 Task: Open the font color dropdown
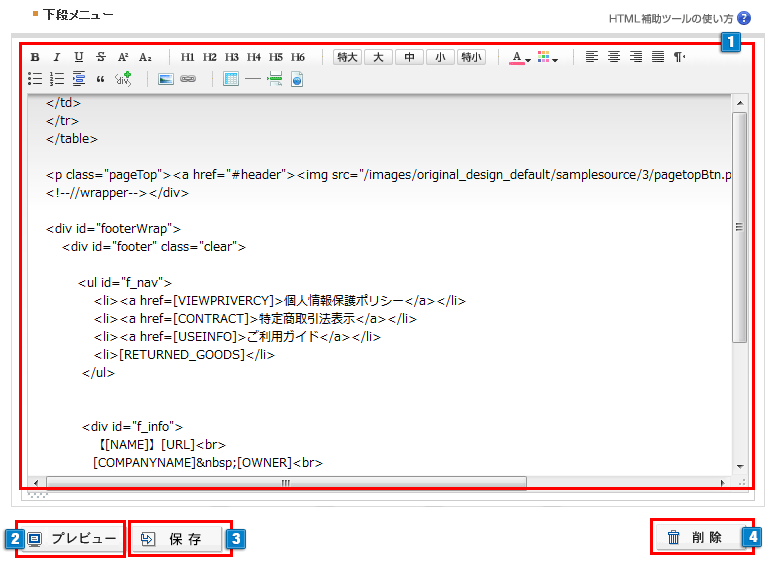point(520,57)
